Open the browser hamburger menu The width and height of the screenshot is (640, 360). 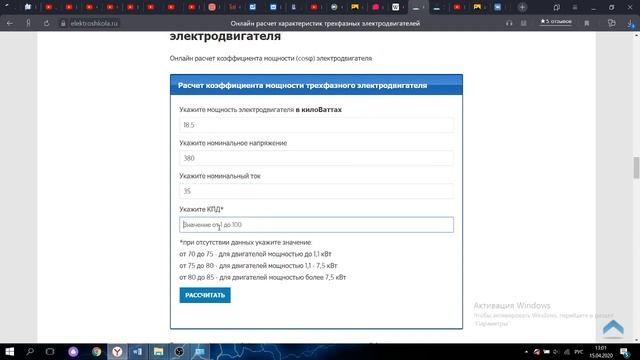point(575,7)
